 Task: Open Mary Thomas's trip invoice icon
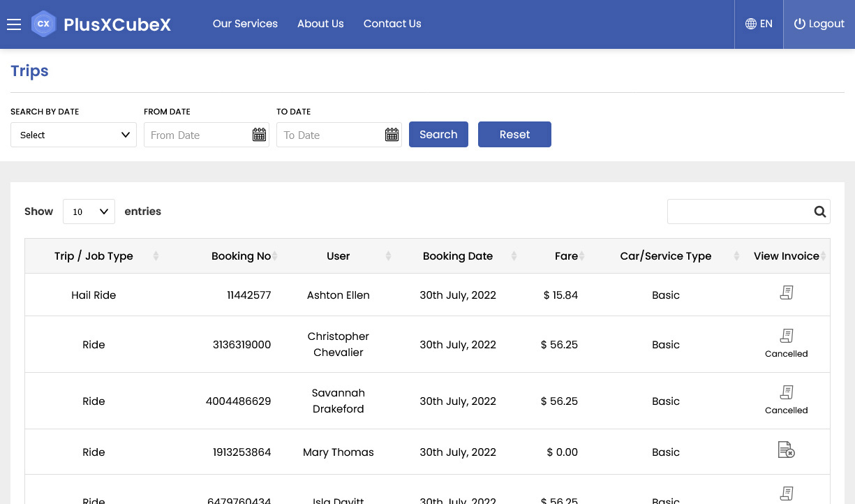point(787,450)
